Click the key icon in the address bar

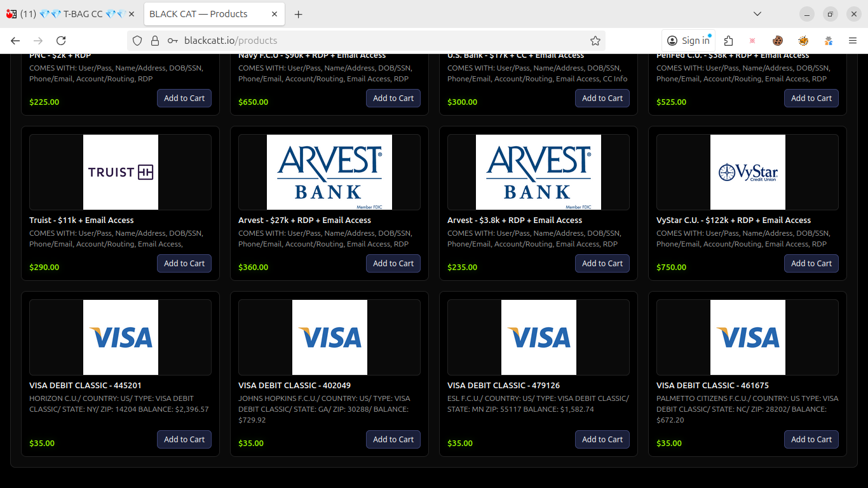[172, 41]
